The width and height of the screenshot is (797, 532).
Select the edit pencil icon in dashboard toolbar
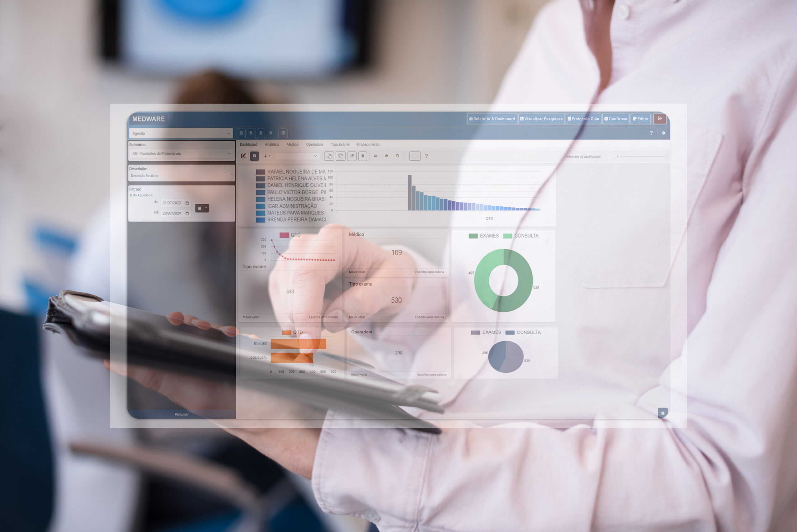click(x=243, y=156)
